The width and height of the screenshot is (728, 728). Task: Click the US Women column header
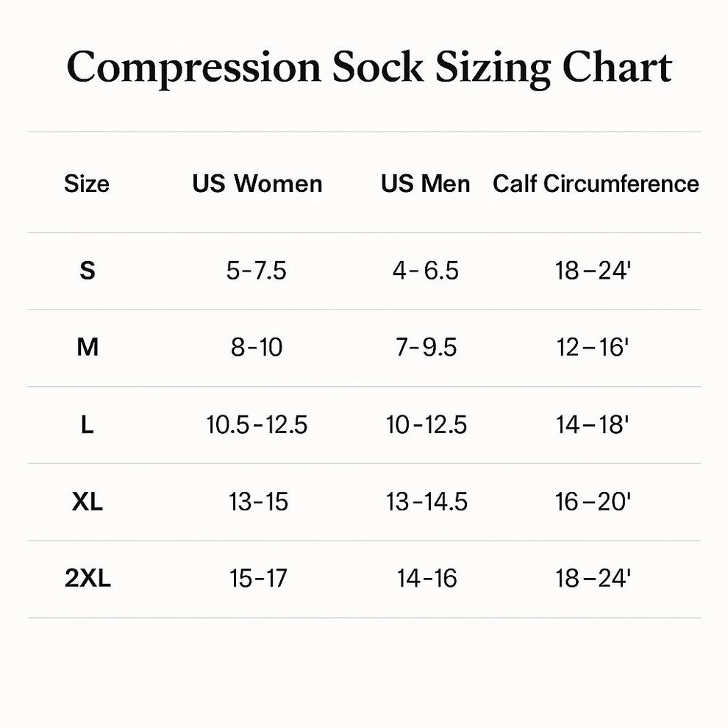(x=257, y=184)
